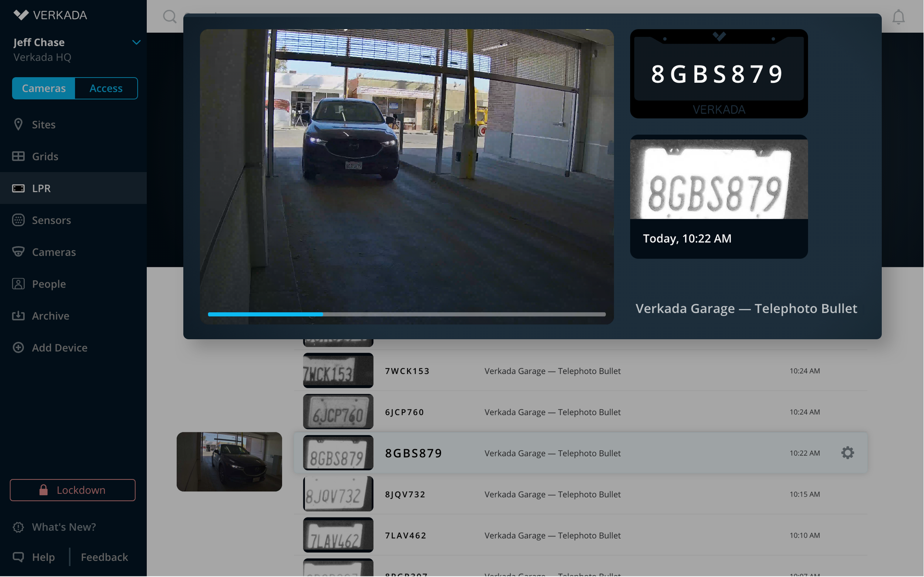Click the search magnifier icon

pos(169,17)
